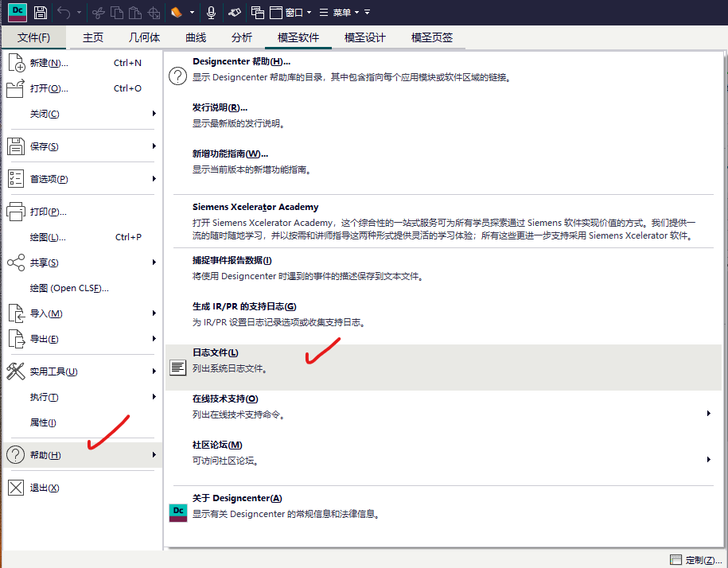
Task: Click the 打印(P) printer icon
Action: 15,212
